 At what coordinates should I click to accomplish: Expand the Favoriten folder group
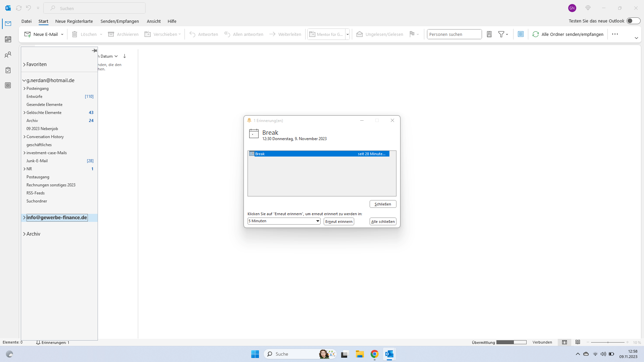pos(24,64)
